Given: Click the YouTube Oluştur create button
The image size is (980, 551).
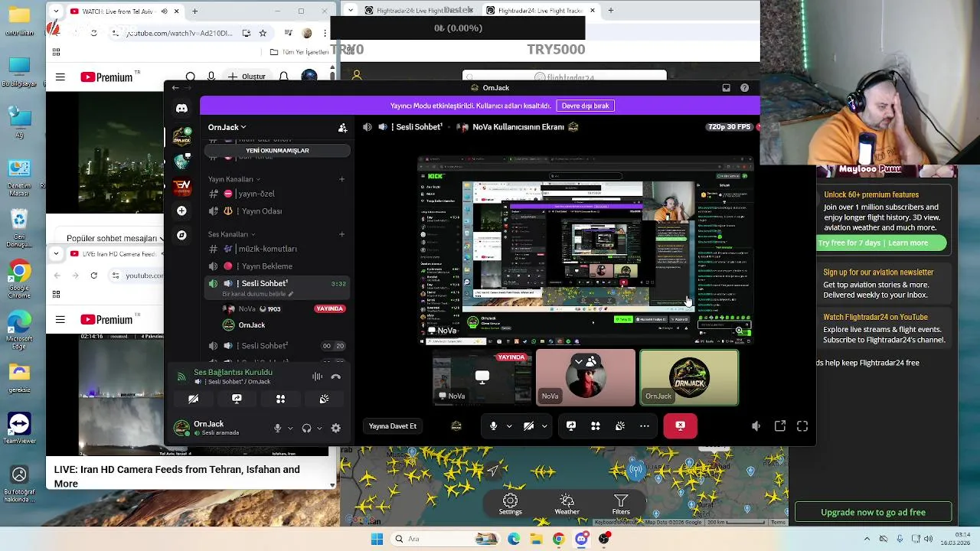Looking at the screenshot, I should point(247,77).
